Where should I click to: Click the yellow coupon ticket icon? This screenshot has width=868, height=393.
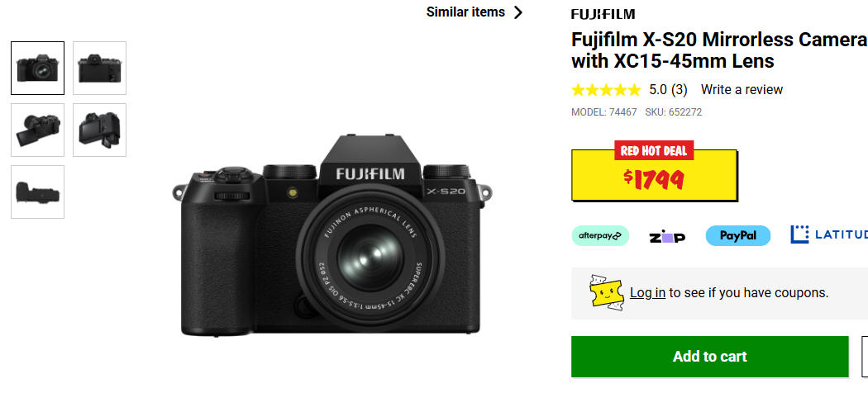(x=606, y=291)
